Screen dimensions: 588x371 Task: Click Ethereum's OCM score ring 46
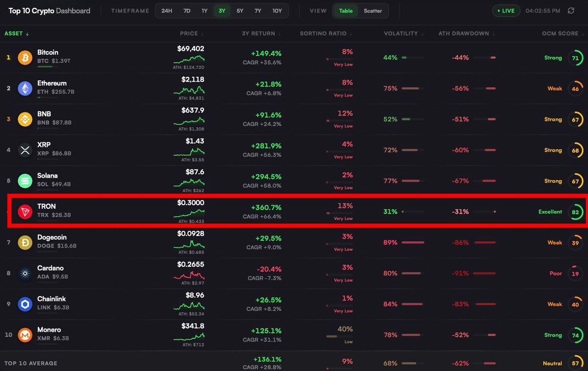(x=575, y=89)
